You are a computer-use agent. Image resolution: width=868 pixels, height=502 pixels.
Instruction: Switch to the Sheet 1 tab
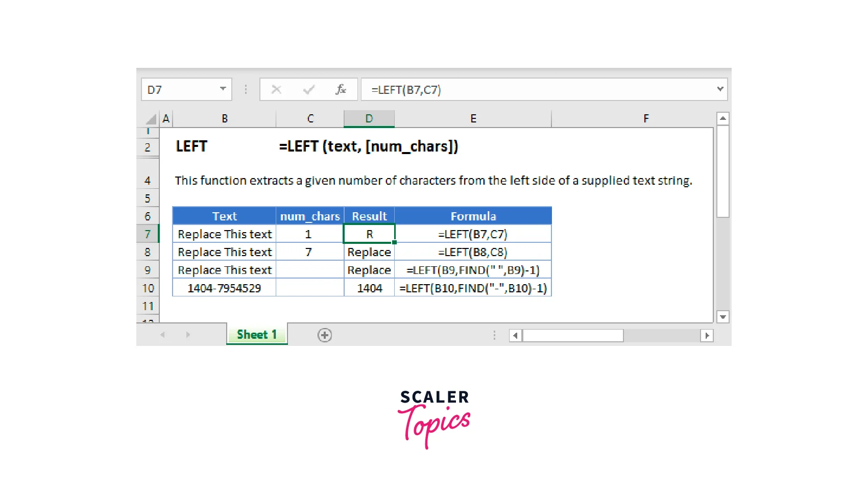click(257, 335)
